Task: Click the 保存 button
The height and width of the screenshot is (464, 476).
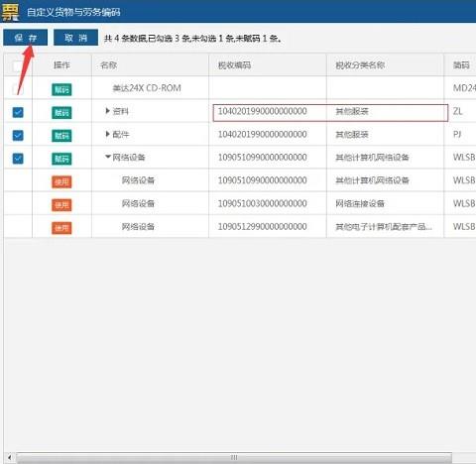Action: click(26, 38)
